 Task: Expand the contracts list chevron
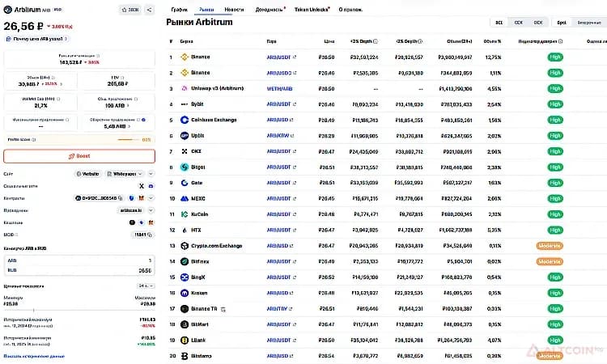coord(151,198)
